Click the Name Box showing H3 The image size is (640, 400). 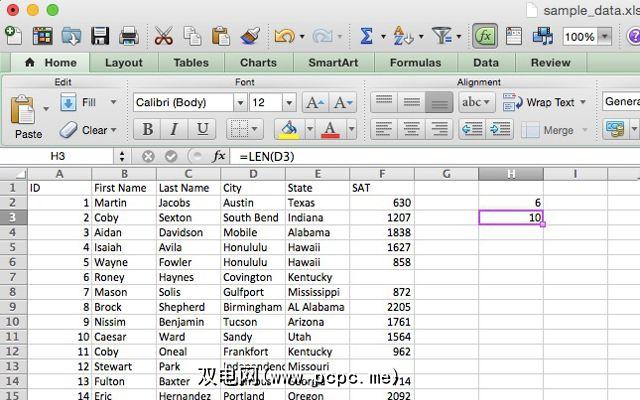(x=58, y=156)
